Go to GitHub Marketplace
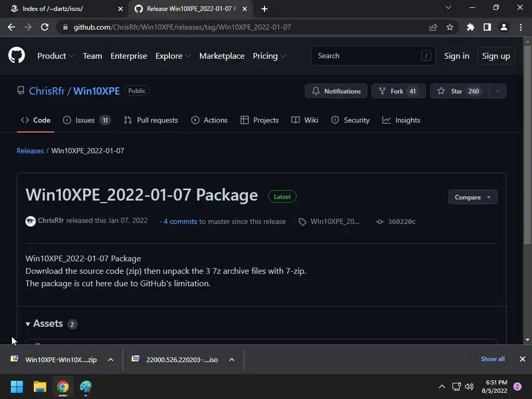This screenshot has width=532, height=399. 222,56
